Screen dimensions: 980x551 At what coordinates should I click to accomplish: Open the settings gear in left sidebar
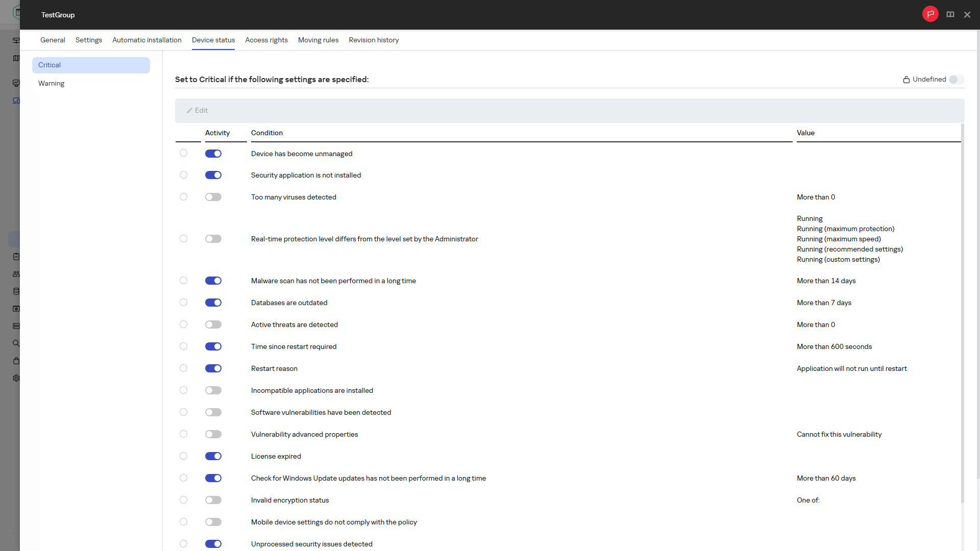point(16,378)
